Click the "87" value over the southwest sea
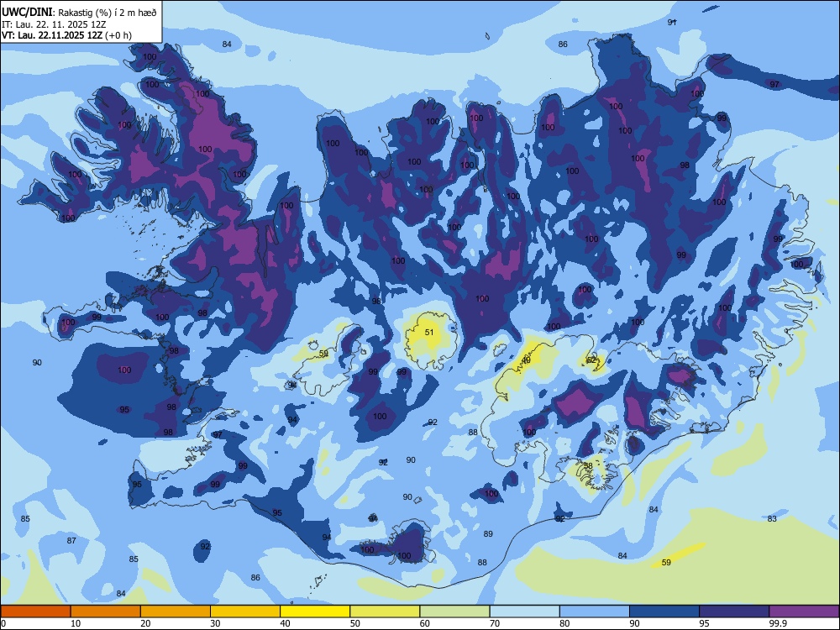Image resolution: width=840 pixels, height=630 pixels. 71,540
